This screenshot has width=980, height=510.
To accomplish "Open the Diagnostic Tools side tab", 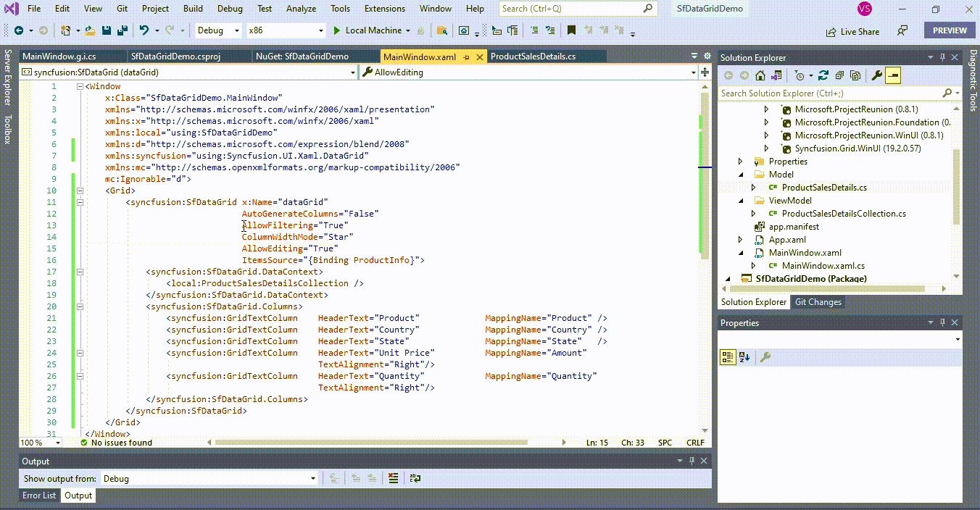I will tap(973, 81).
